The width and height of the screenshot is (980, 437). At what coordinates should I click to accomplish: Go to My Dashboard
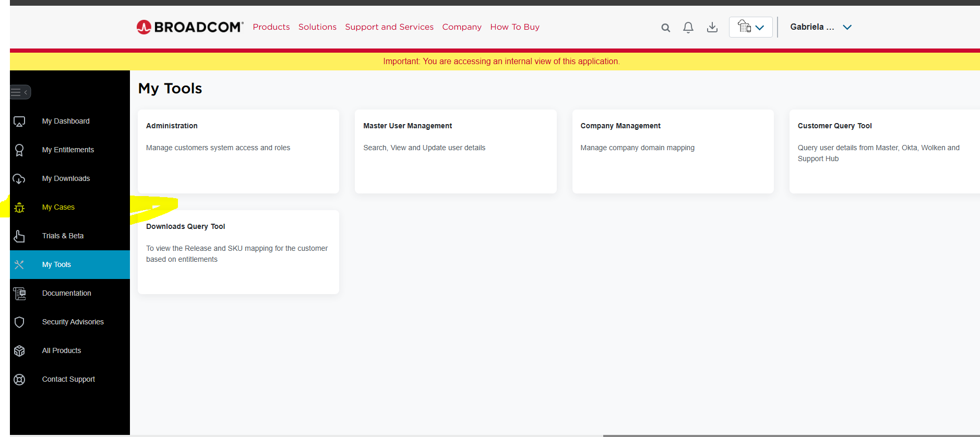[x=70, y=122]
